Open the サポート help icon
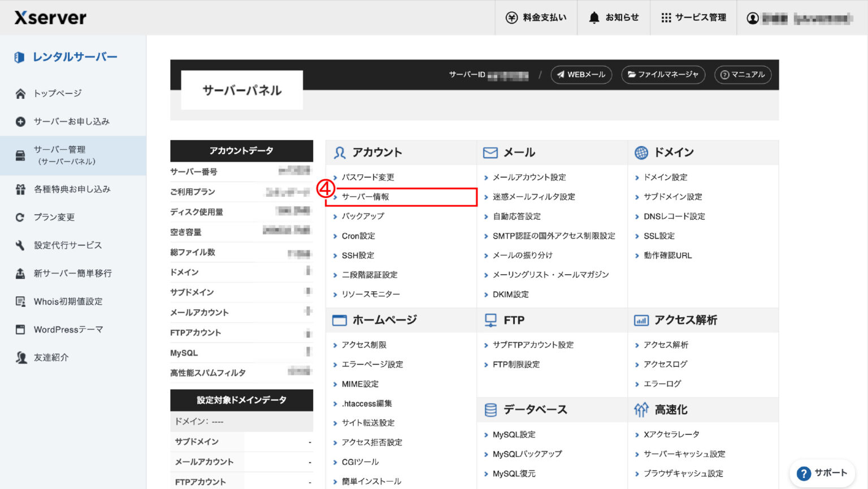This screenshot has width=868, height=489. coord(804,473)
